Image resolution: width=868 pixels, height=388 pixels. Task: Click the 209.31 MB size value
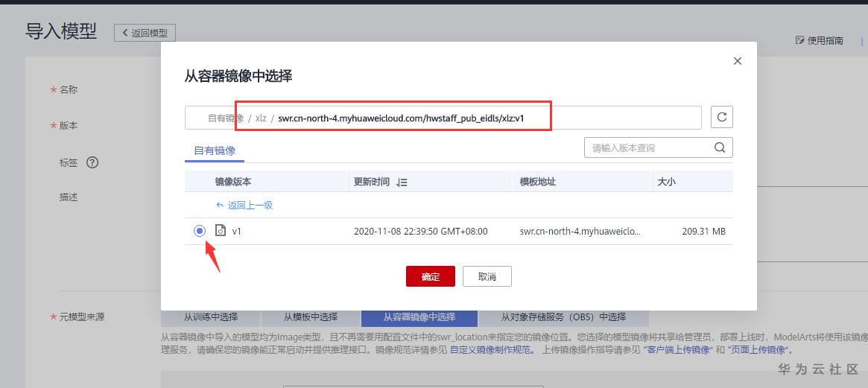[703, 232]
